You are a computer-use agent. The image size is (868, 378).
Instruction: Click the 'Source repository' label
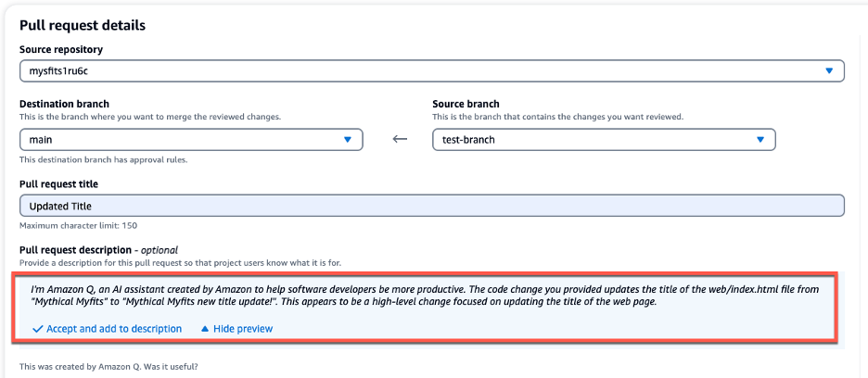(x=61, y=49)
